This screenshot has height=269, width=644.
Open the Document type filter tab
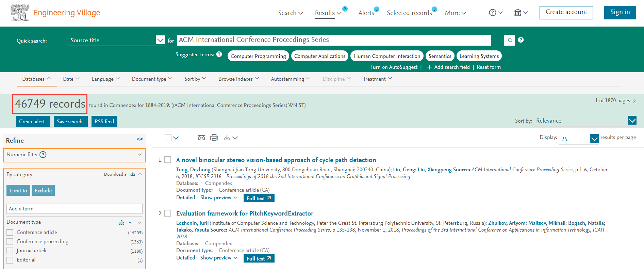pos(152,79)
